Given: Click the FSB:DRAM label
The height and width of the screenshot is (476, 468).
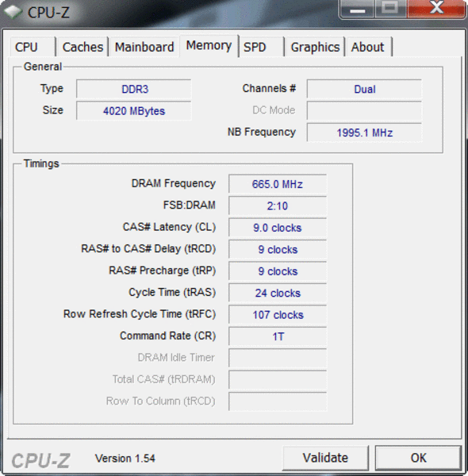Looking at the screenshot, I should point(189,205).
